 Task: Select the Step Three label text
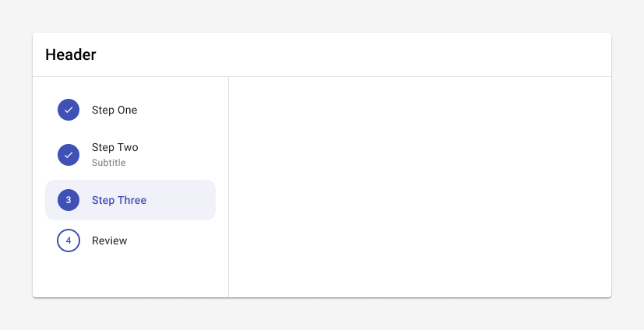tap(119, 200)
